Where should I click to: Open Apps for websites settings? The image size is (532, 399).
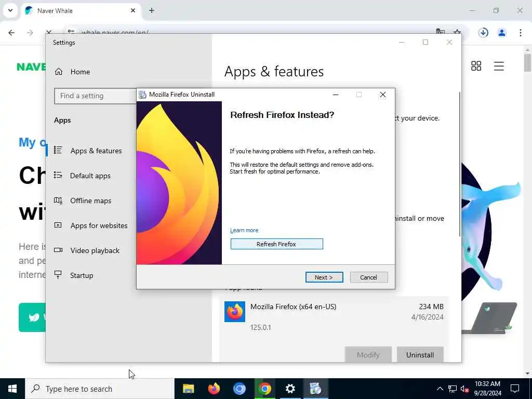pos(99,225)
